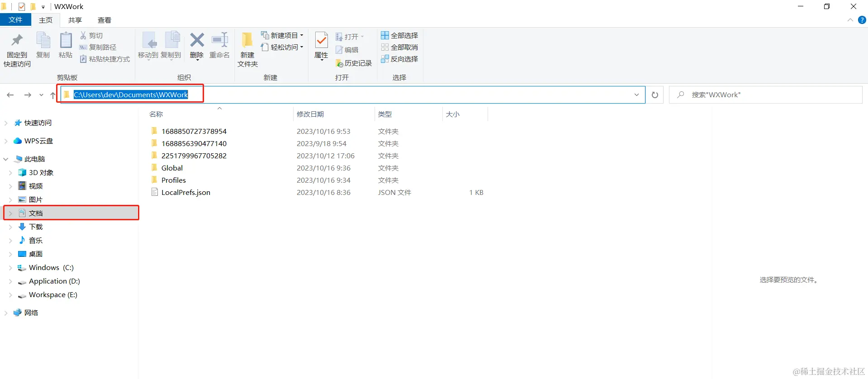Delete the selected item
Screen dimensions: 868x379
click(197, 46)
